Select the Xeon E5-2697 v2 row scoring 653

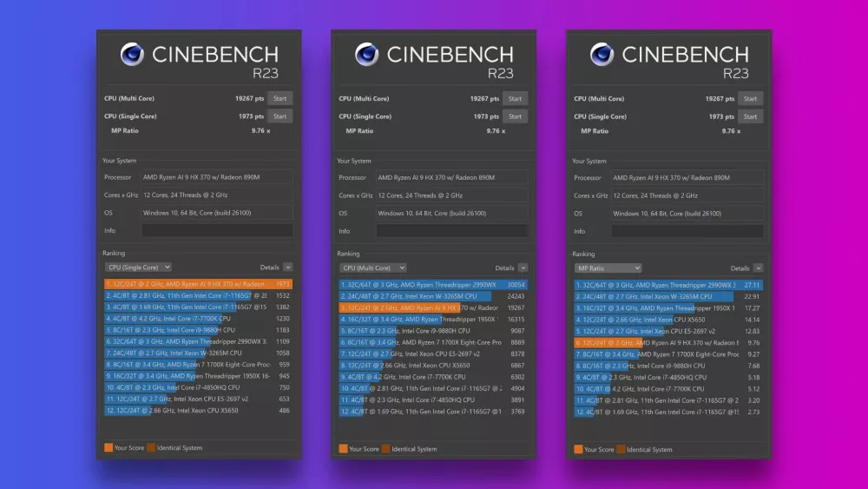coord(198,399)
